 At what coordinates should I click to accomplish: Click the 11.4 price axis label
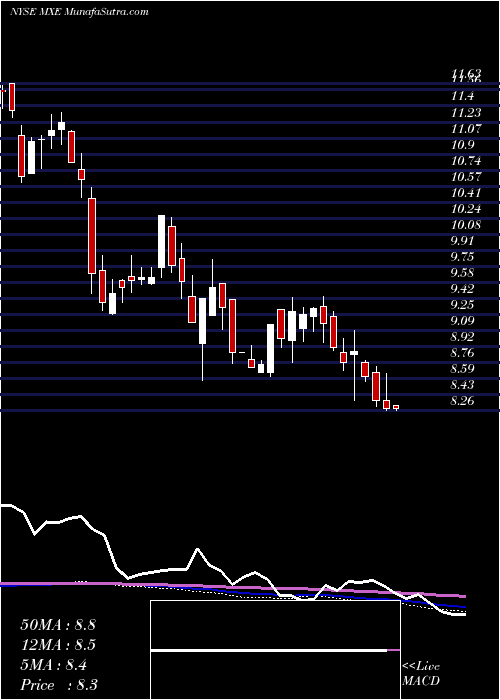[x=462, y=96]
